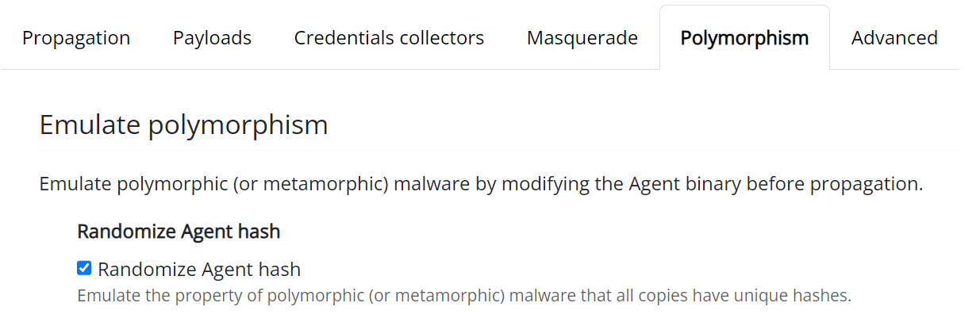Select the Masquerade tab
This screenshot has width=980, height=322.
[x=582, y=38]
